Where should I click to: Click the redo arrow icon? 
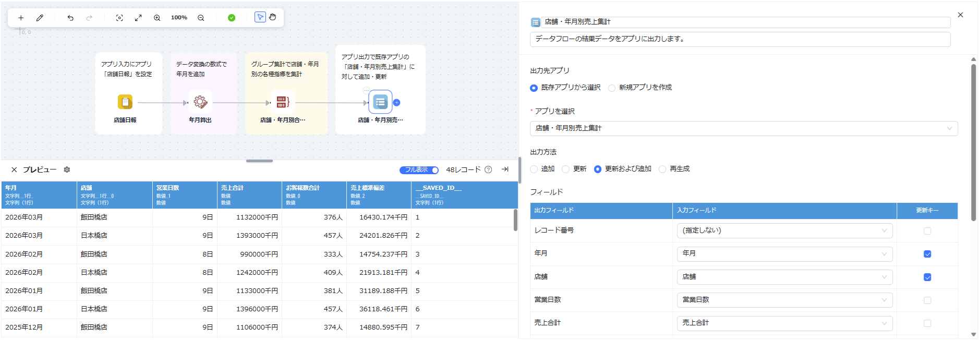(x=89, y=18)
